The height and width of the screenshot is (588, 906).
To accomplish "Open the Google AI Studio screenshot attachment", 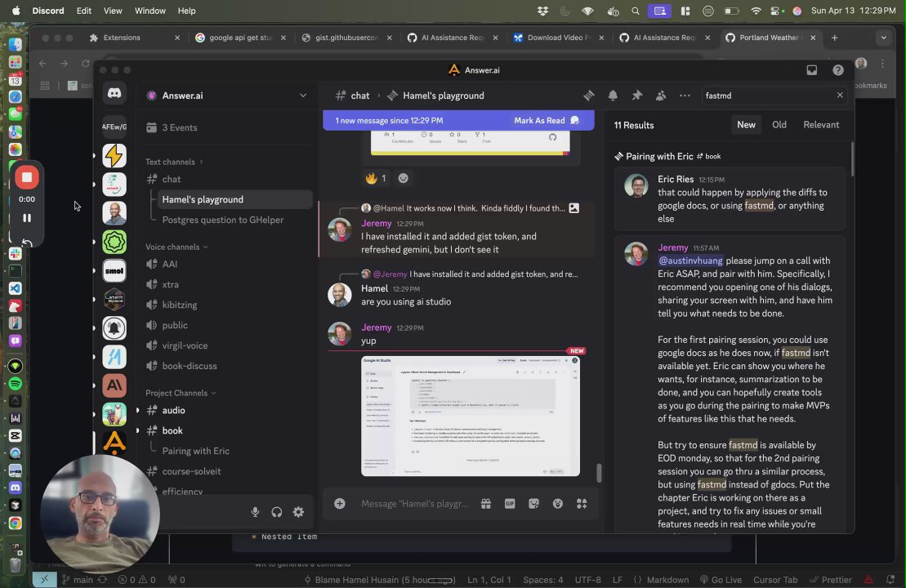I will 471,416.
